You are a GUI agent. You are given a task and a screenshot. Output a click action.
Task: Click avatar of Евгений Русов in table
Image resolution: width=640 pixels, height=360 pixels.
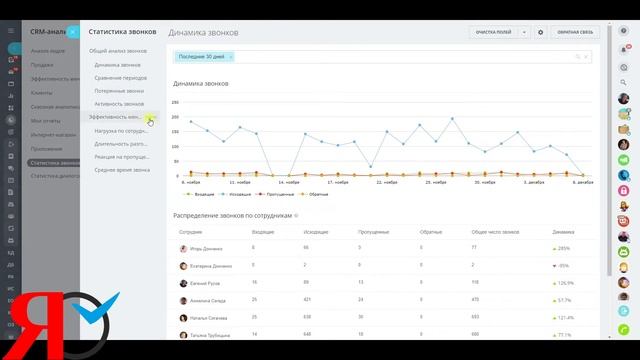coord(183,283)
